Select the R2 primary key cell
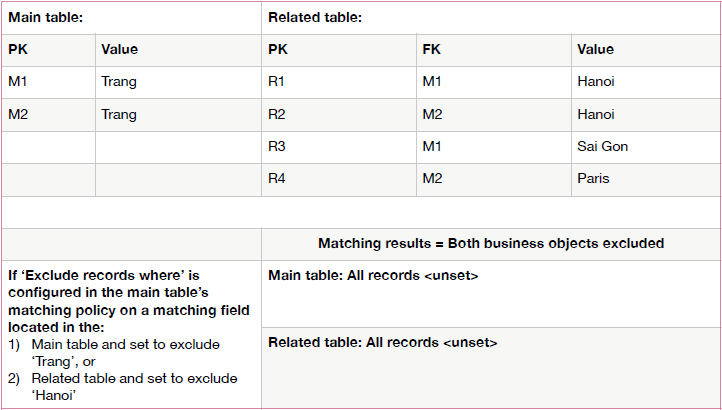 [x=278, y=114]
